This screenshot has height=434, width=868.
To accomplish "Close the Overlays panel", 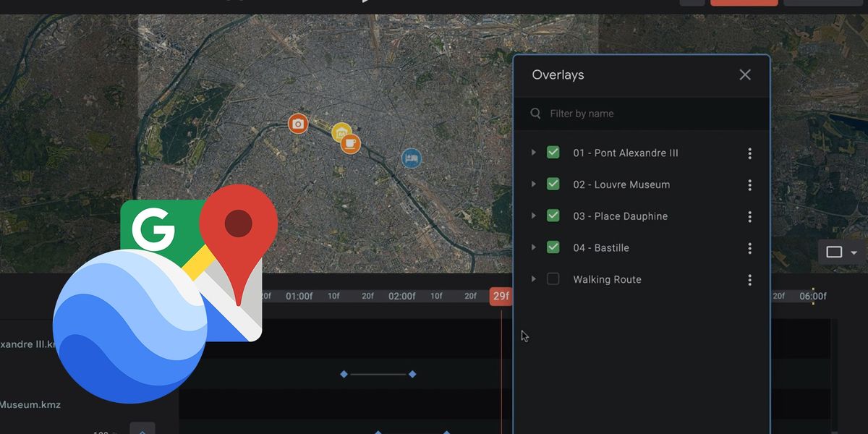I will (744, 75).
